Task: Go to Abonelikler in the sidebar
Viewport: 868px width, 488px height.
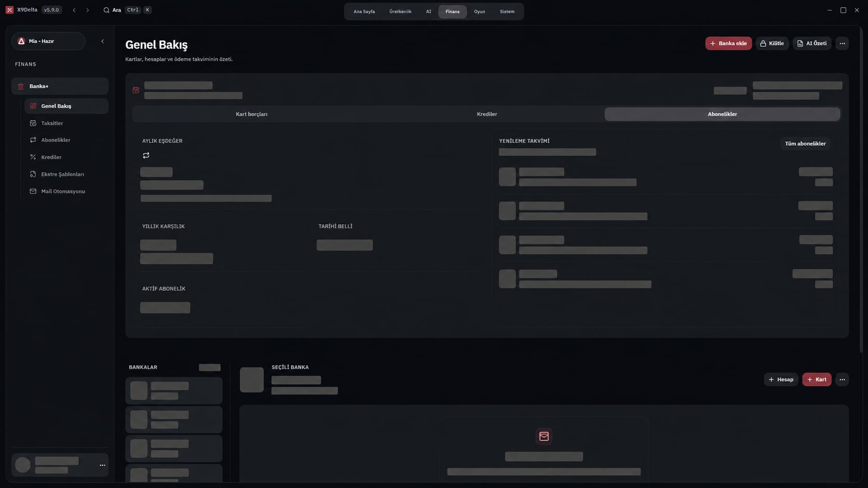Action: [x=66, y=140]
